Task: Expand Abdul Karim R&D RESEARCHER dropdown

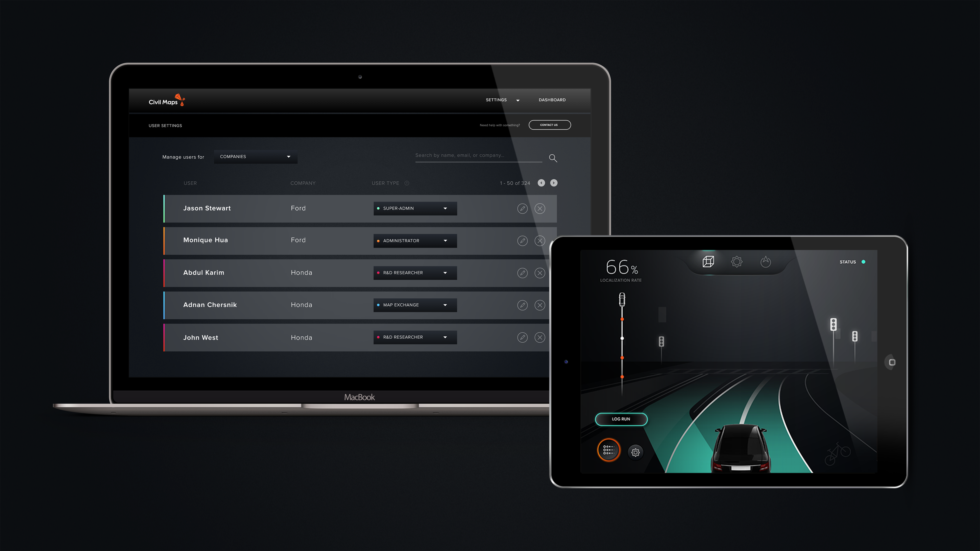Action: click(x=445, y=272)
